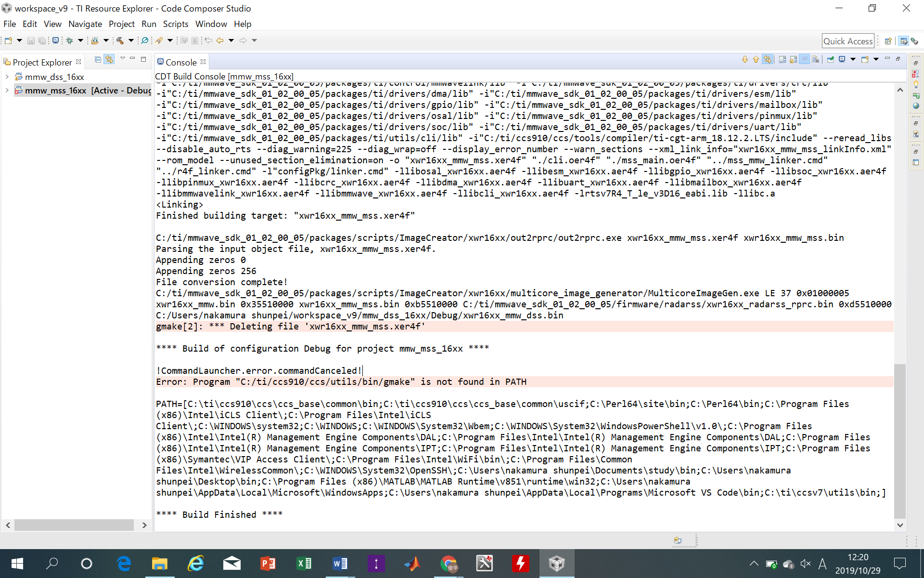Viewport: 924px width, 578px height.
Task: Click the console vertical scrollbar thumb
Action: tap(899, 441)
